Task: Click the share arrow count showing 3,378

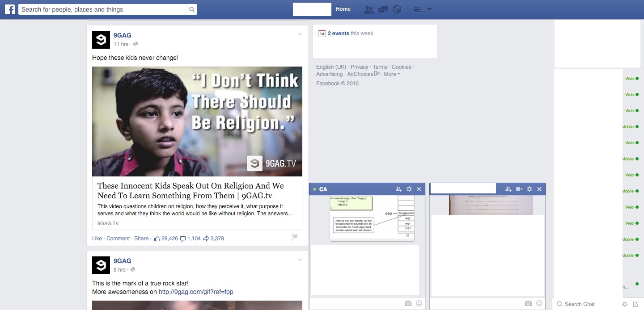Action: pos(213,239)
